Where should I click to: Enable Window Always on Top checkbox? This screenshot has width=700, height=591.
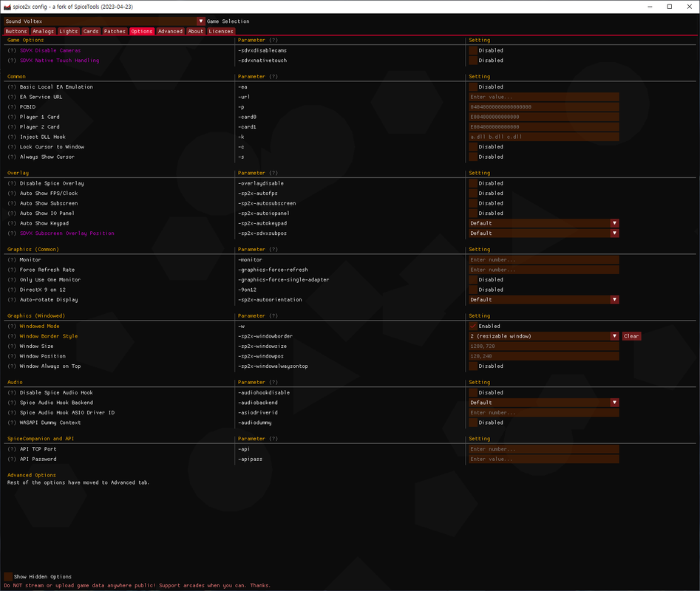coord(473,366)
